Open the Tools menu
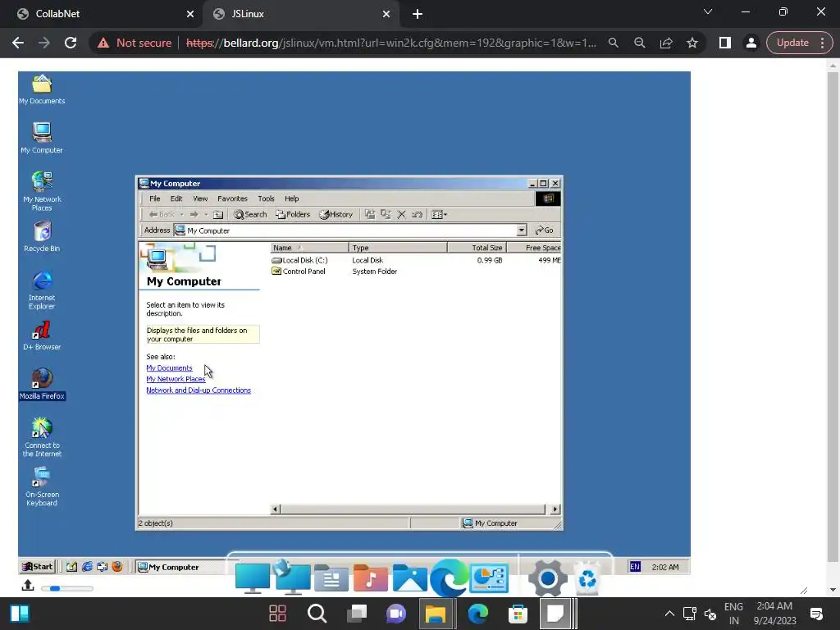This screenshot has height=630, width=840. (x=267, y=199)
